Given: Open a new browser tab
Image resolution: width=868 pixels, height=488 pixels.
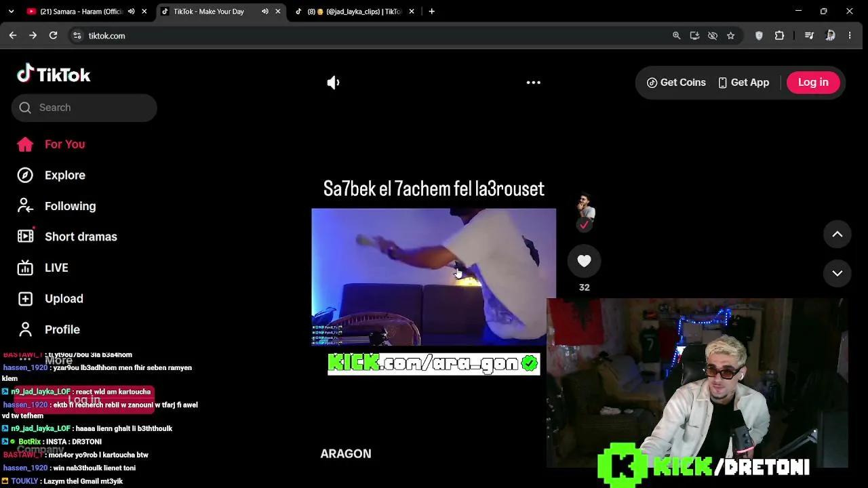Looking at the screenshot, I should [431, 12].
